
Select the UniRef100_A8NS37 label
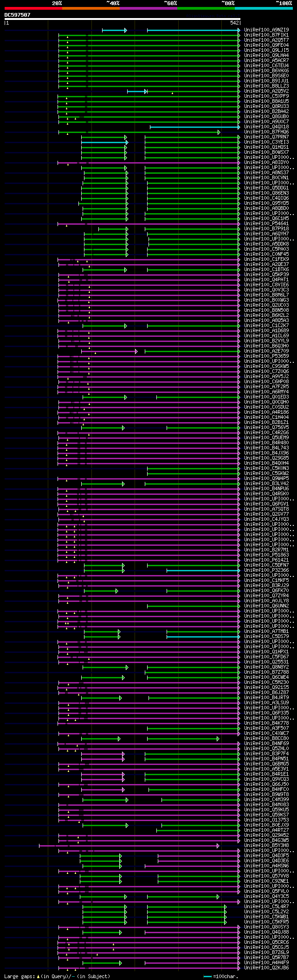point(266,173)
